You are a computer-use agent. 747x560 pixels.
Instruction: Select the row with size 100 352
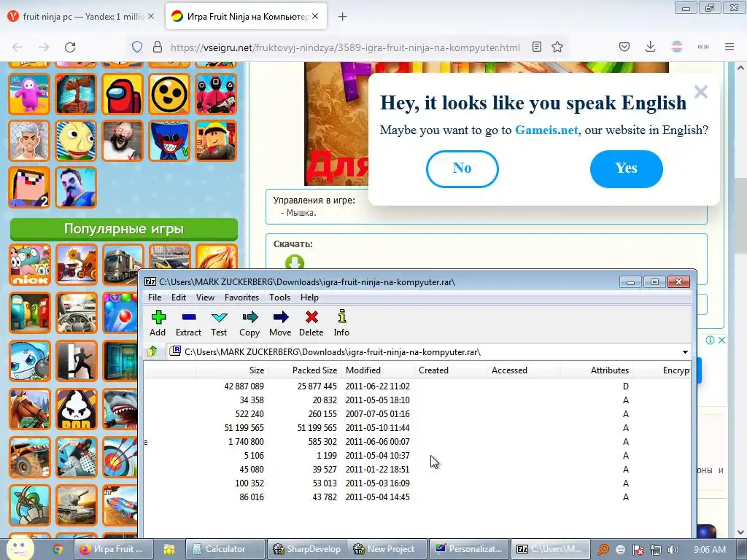418,483
